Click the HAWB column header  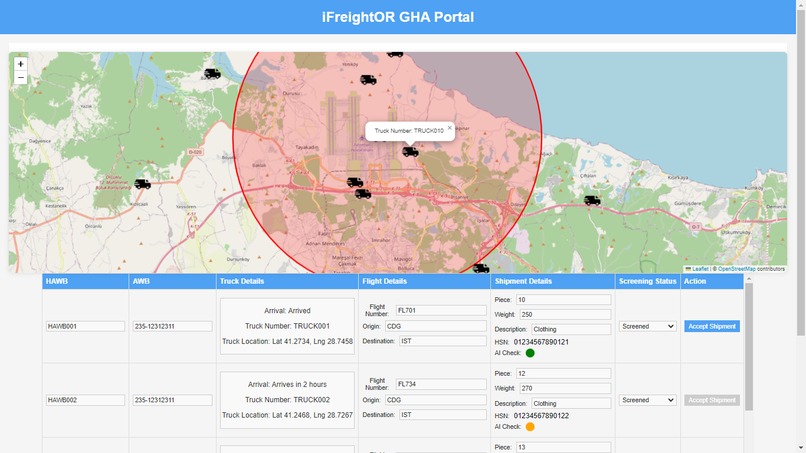point(85,281)
